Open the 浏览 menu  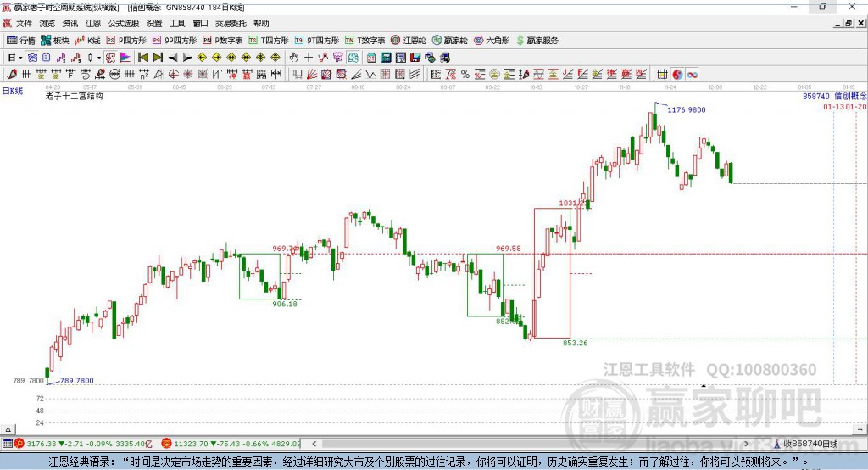point(47,23)
